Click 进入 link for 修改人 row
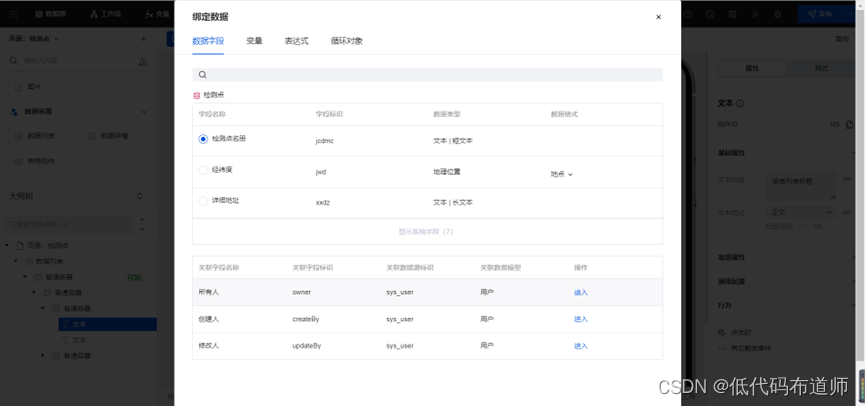The height and width of the screenshot is (406, 865). [x=581, y=346]
